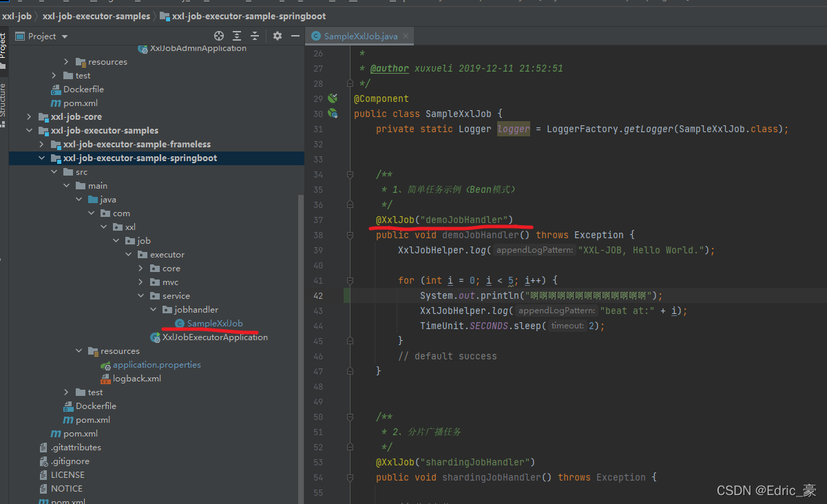
Task: Click the gutter icon on line 30
Action: (333, 114)
